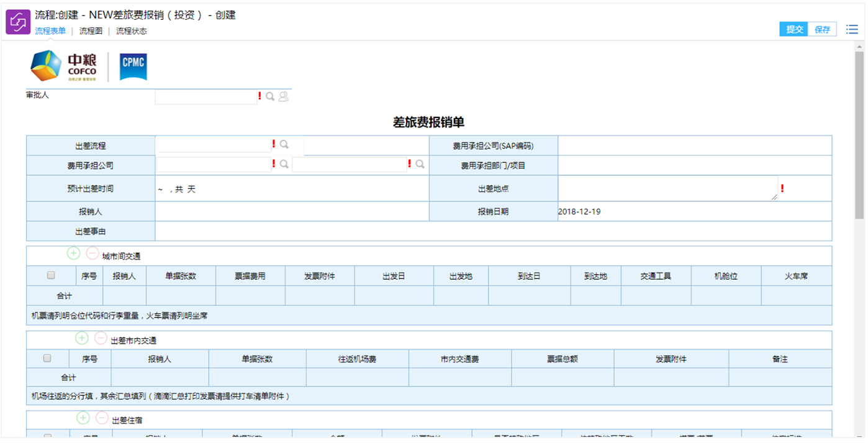Click the 到达地 column header
Viewport: 868px width, 445px height.
pyautogui.click(x=595, y=276)
